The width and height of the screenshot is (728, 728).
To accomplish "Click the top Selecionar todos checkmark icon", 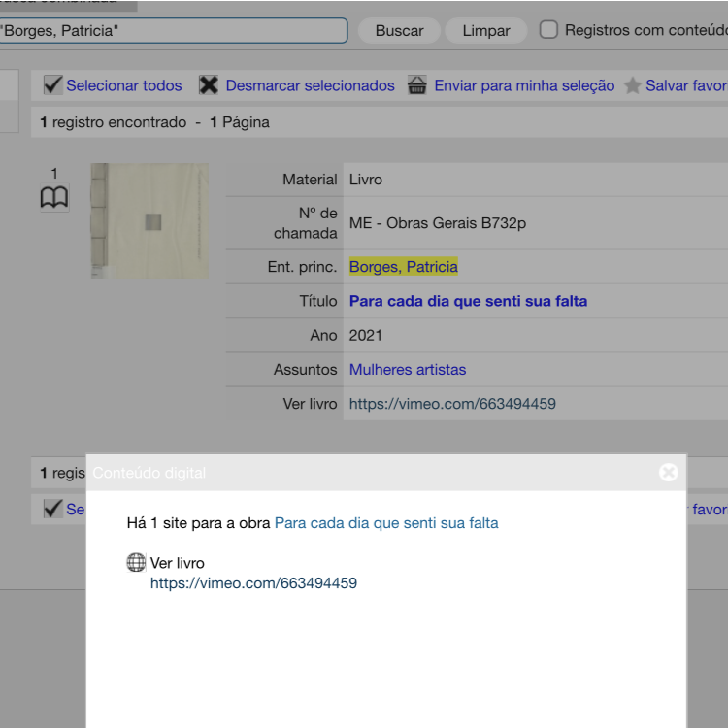I will tap(52, 85).
